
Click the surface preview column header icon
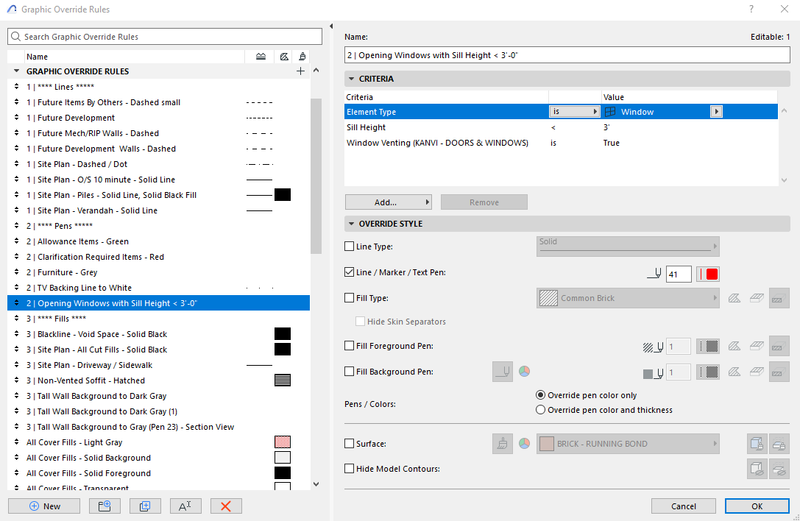click(x=303, y=57)
